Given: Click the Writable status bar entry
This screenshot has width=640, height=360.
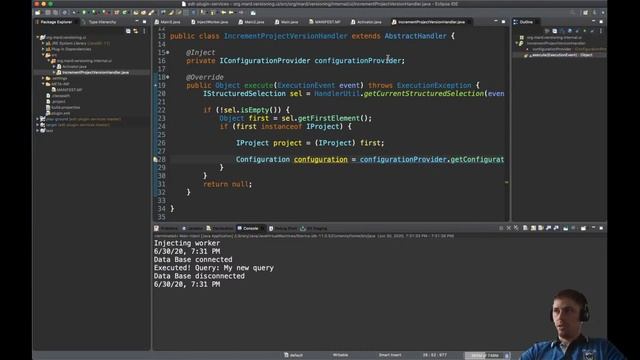Looking at the screenshot, I should 340,355.
